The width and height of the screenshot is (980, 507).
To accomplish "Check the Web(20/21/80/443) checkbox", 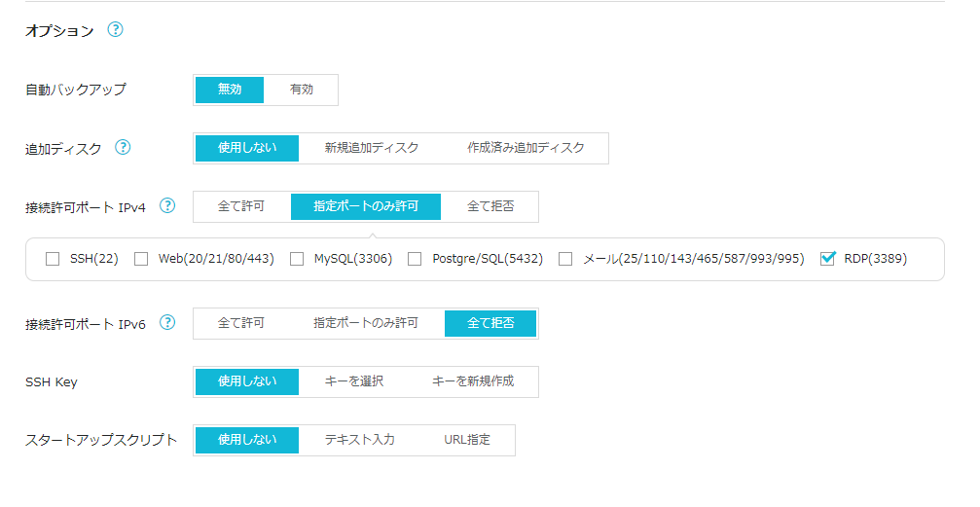I will pyautogui.click(x=141, y=259).
